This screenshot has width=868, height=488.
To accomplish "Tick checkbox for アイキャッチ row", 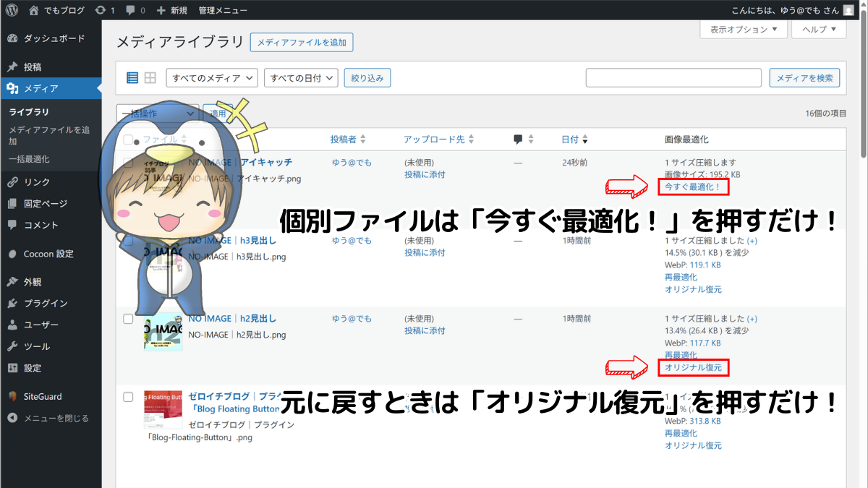I will pyautogui.click(x=128, y=162).
